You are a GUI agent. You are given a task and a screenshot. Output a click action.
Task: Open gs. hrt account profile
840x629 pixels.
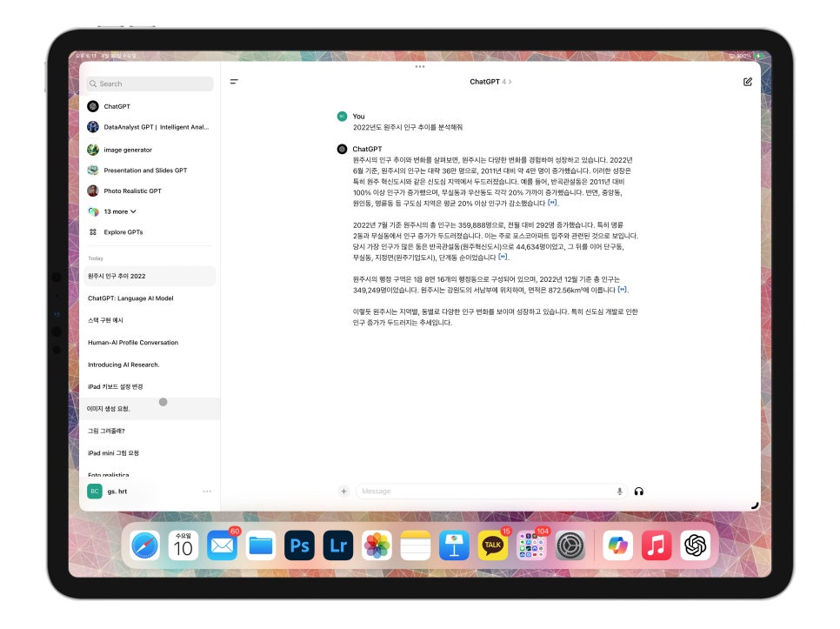click(x=107, y=492)
